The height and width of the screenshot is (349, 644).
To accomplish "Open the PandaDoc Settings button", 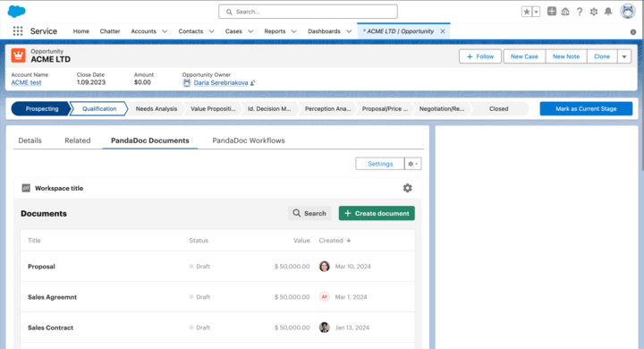I will tap(380, 164).
